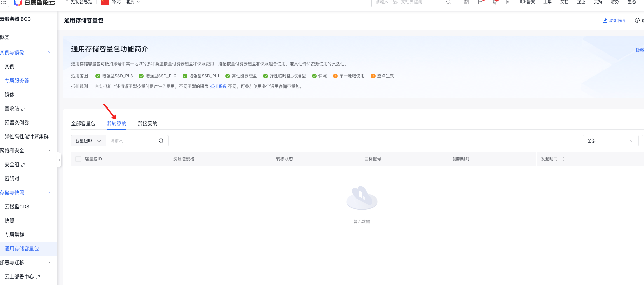The image size is (644, 285).
Task: Collapse the sidebar using the side handle
Action: 59,160
